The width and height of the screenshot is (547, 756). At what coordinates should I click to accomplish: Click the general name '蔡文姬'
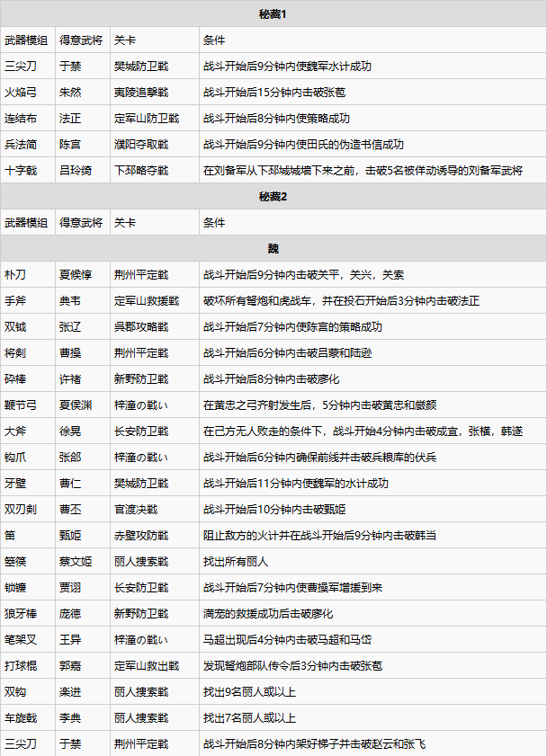coord(76,561)
